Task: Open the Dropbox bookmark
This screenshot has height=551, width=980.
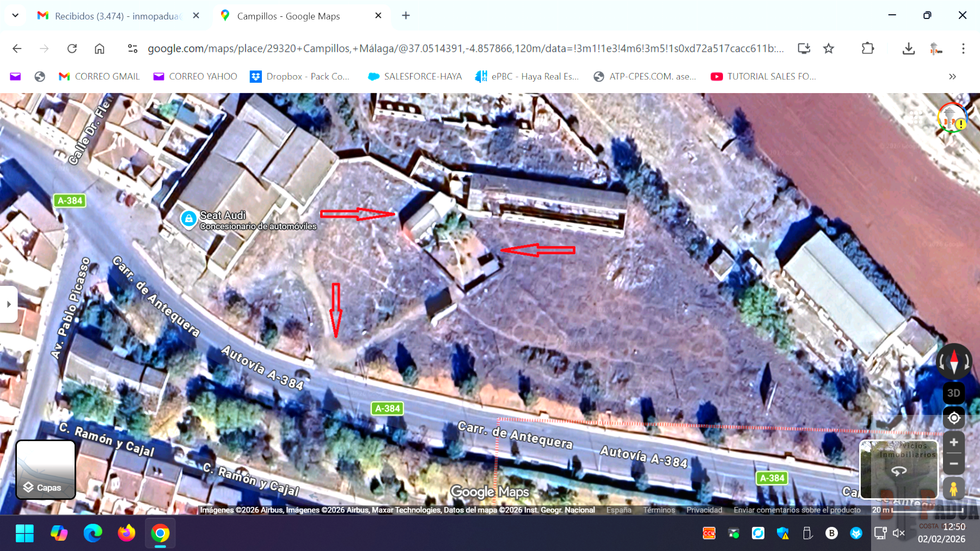Action: tap(300, 77)
